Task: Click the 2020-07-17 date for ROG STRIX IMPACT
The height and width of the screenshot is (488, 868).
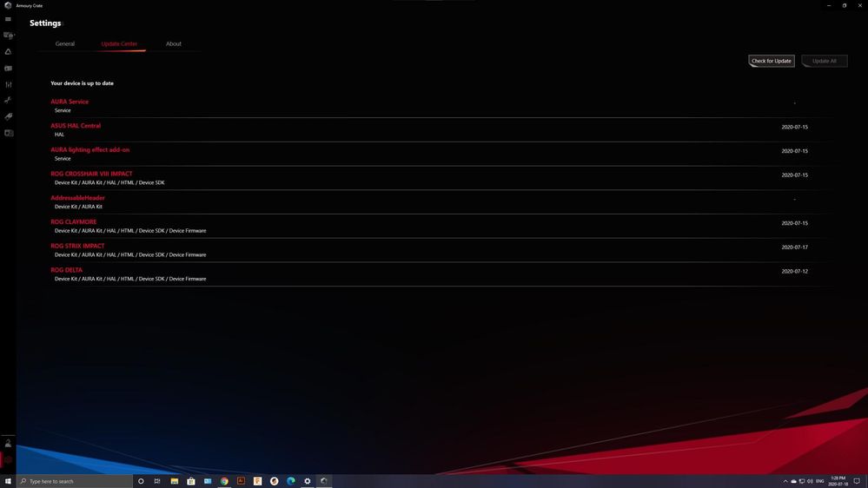Action: coord(794,247)
